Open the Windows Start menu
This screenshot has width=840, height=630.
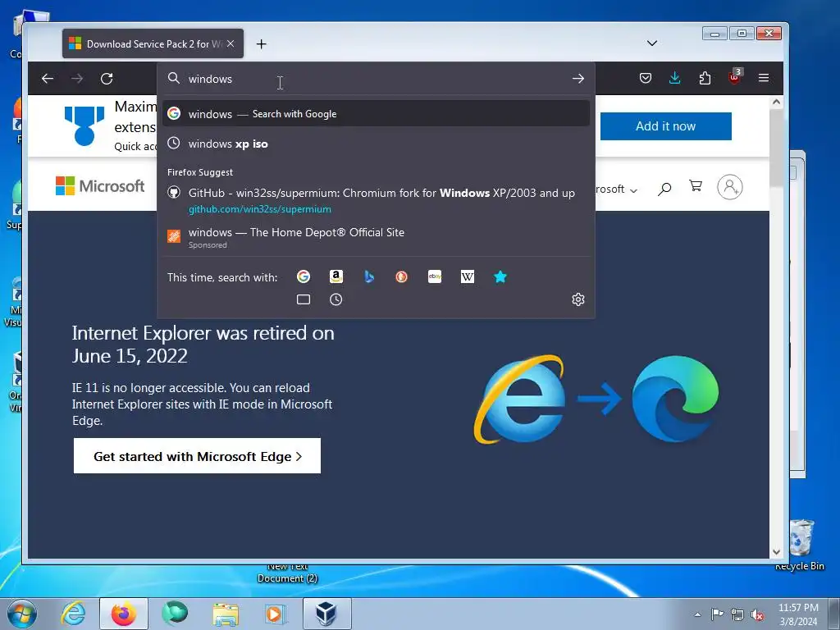coord(21,614)
